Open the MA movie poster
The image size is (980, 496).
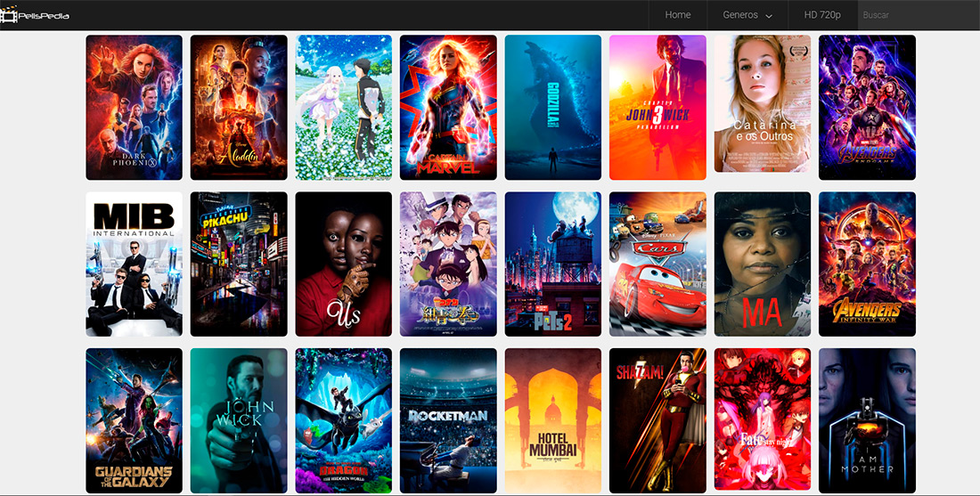click(x=763, y=264)
